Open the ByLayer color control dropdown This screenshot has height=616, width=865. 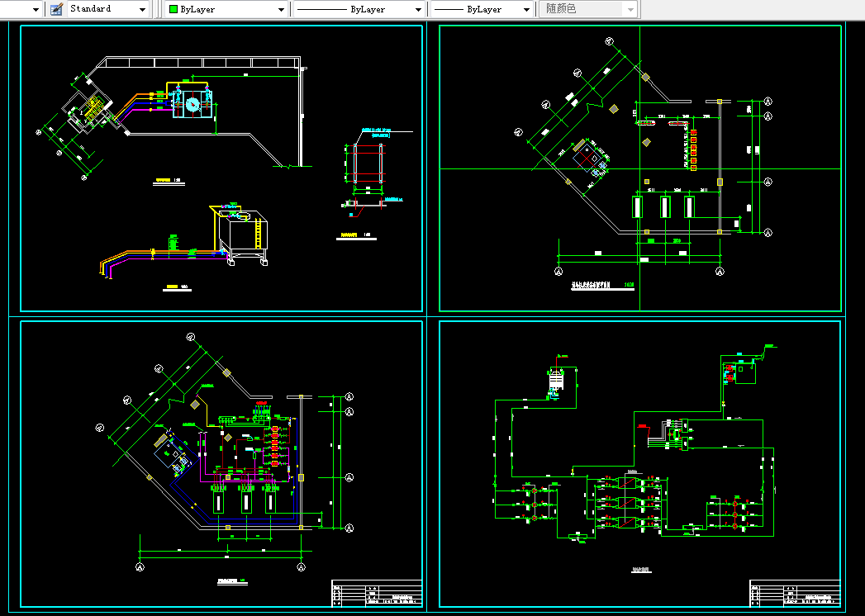coord(281,9)
